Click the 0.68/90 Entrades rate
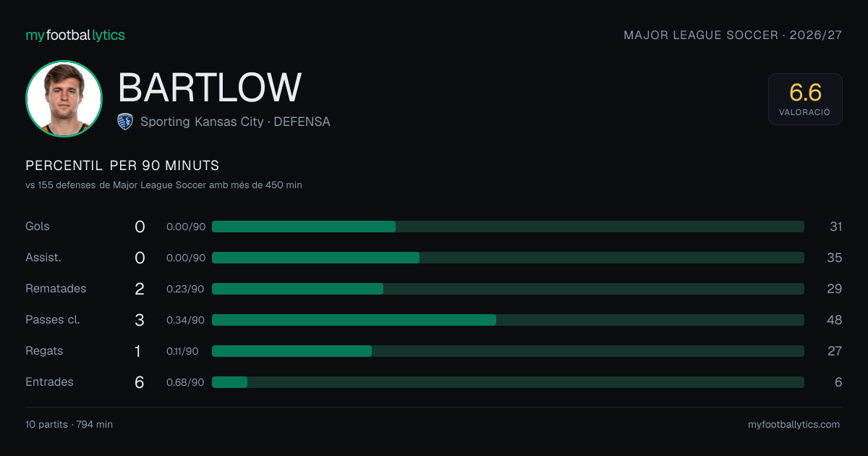Screen dimensions: 868x456 (185, 382)
